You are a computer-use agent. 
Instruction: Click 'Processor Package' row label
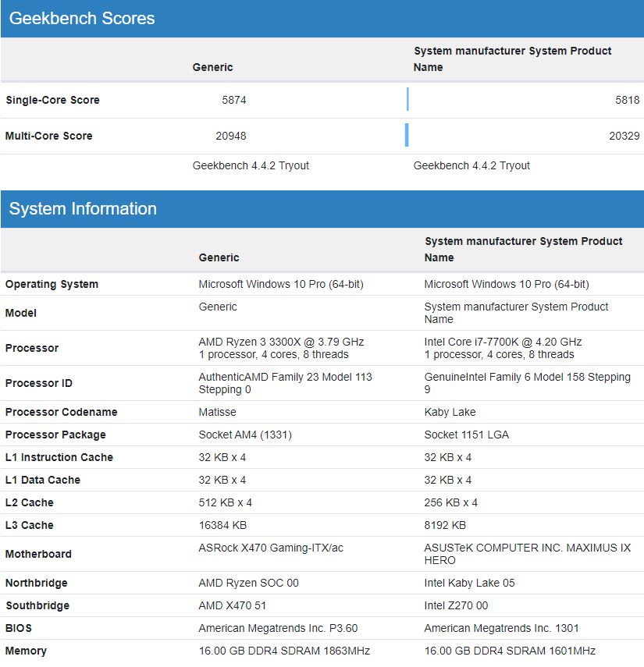(55, 435)
